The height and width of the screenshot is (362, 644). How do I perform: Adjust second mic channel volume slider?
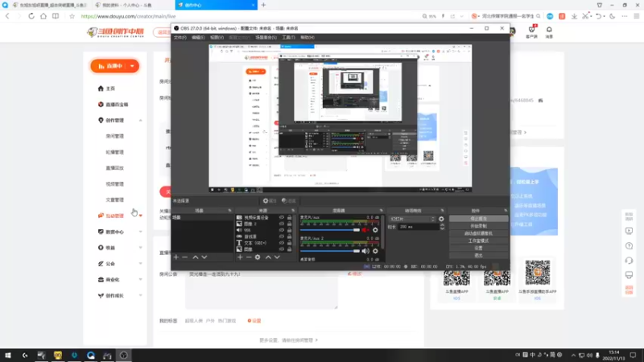coord(330,251)
